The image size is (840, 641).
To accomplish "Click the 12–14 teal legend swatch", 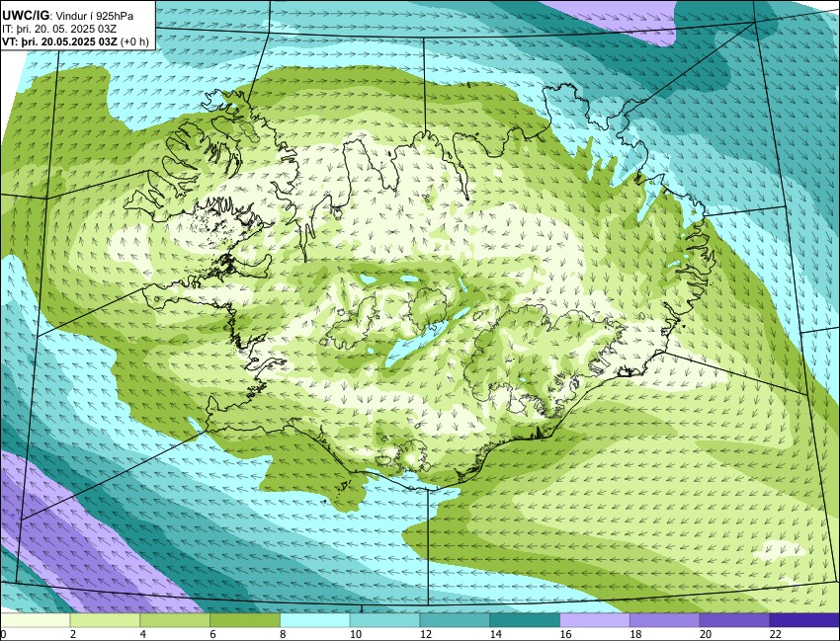I will 455,620.
